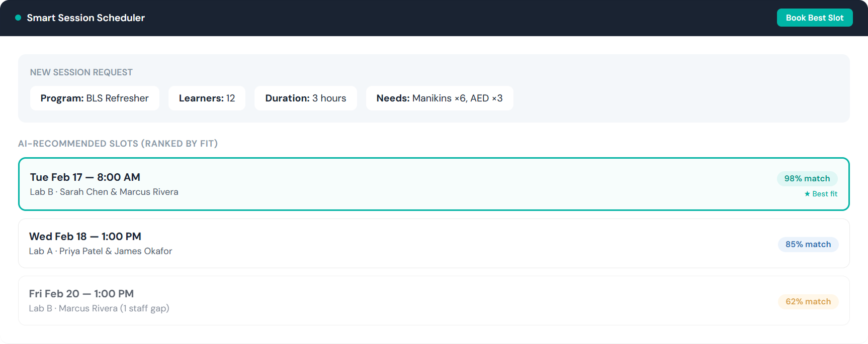The width and height of the screenshot is (868, 344).
Task: Click the star Best fit label
Action: (821, 194)
